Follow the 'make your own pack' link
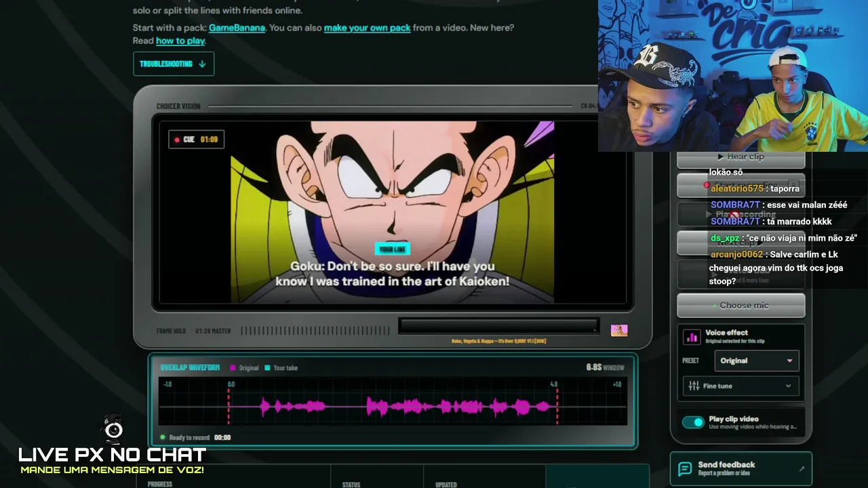 coord(367,28)
